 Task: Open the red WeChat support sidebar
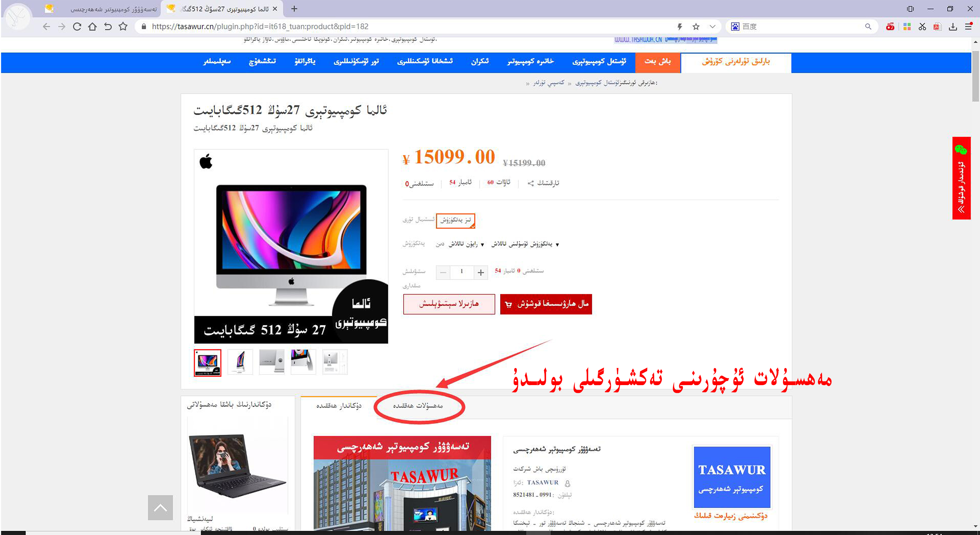coord(961,178)
